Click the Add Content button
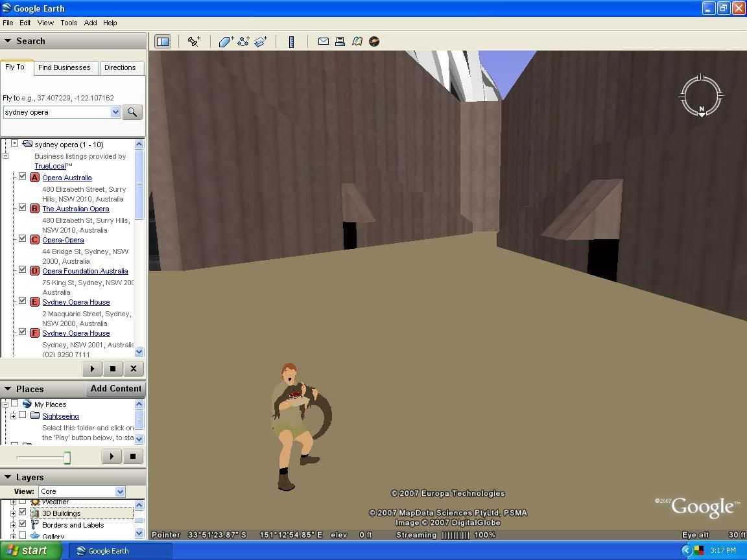The width and height of the screenshot is (747, 560). point(116,389)
